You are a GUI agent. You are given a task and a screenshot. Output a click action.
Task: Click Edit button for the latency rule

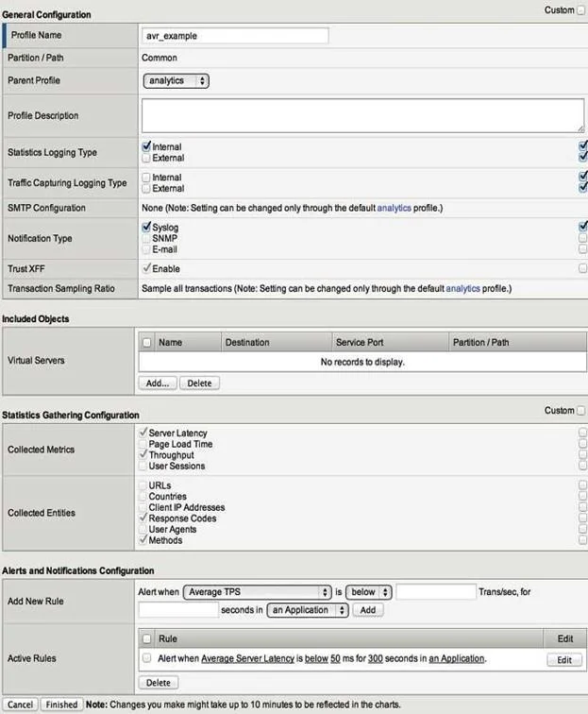pos(564,660)
